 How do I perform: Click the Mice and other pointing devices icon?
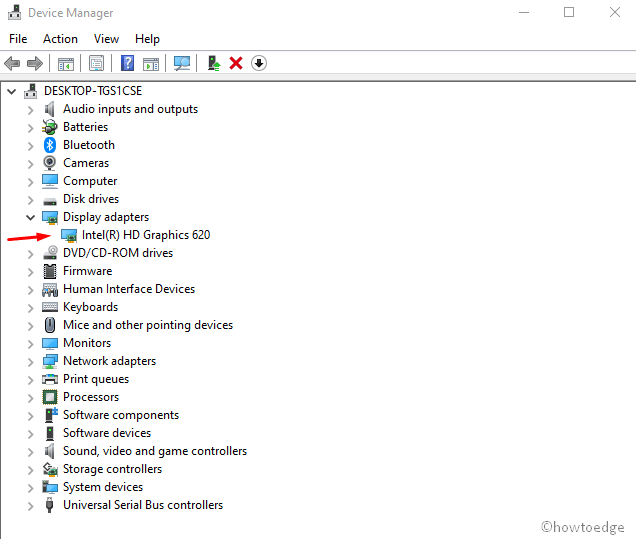point(50,325)
